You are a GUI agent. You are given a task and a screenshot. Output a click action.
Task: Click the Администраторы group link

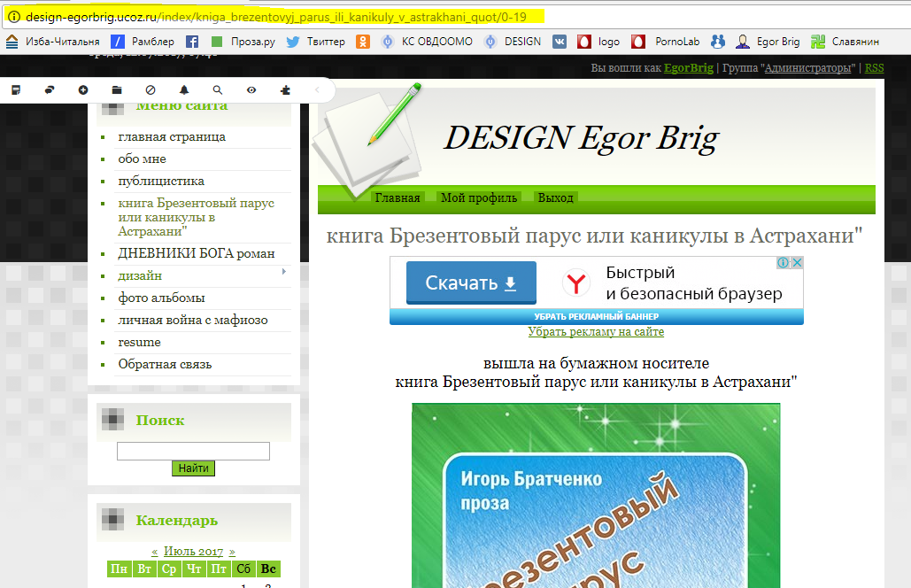(808, 67)
